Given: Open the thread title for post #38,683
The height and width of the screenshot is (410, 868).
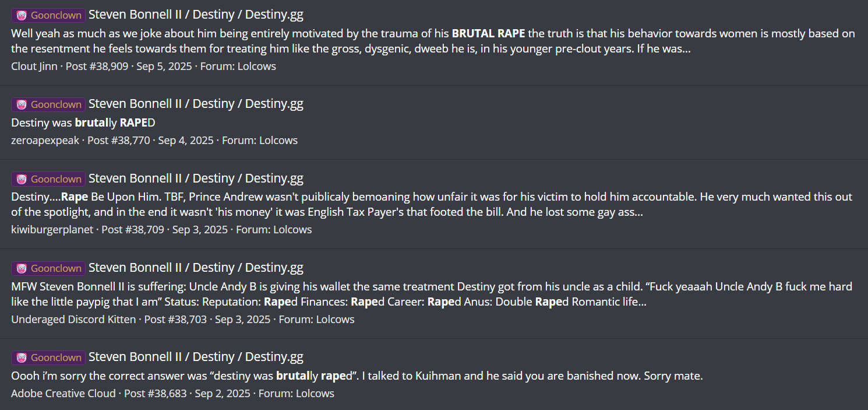Looking at the screenshot, I should 196,357.
